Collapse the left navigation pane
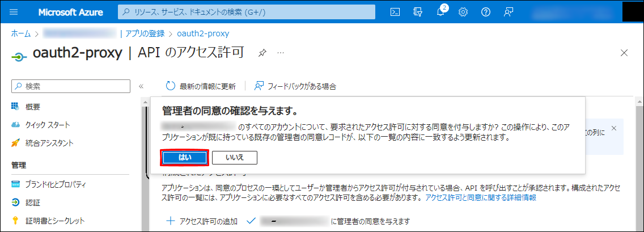The height and width of the screenshot is (232, 644). 141,86
